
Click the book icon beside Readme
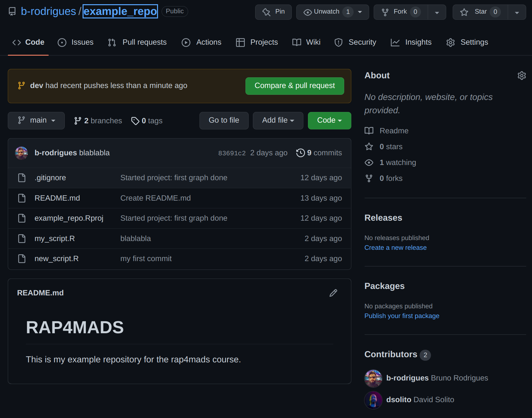point(369,131)
